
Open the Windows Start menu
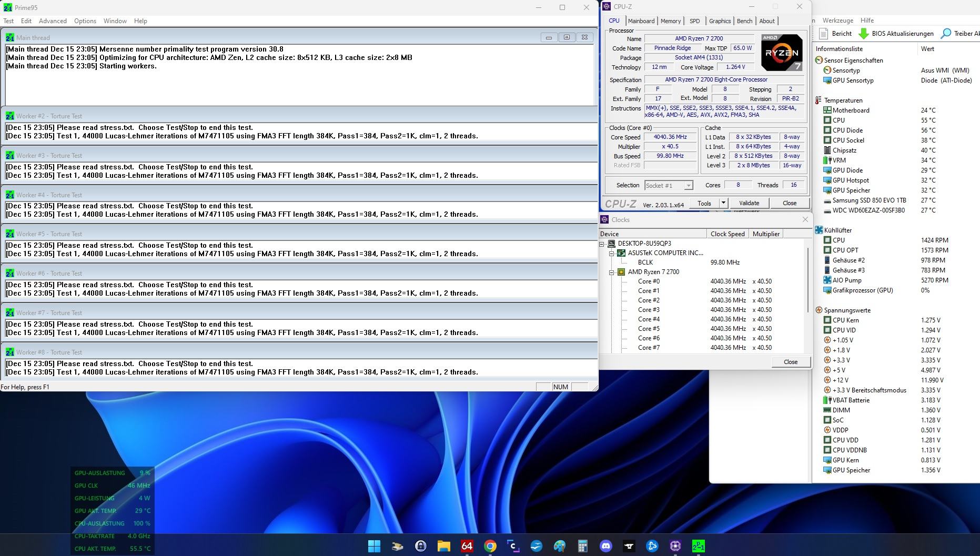pyautogui.click(x=374, y=546)
